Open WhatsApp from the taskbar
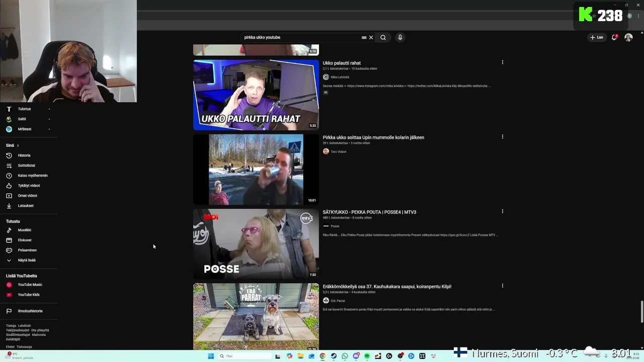This screenshot has height=362, width=644. pyautogui.click(x=345, y=356)
